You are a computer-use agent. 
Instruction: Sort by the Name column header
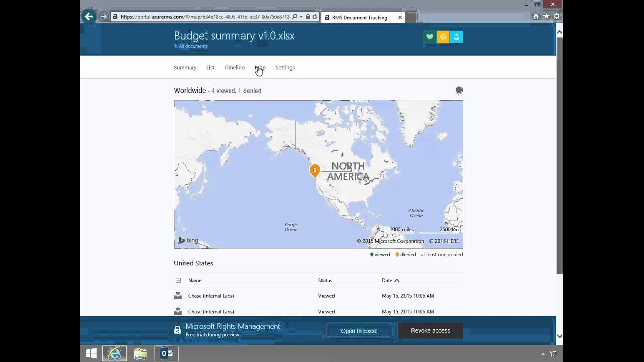[195, 280]
